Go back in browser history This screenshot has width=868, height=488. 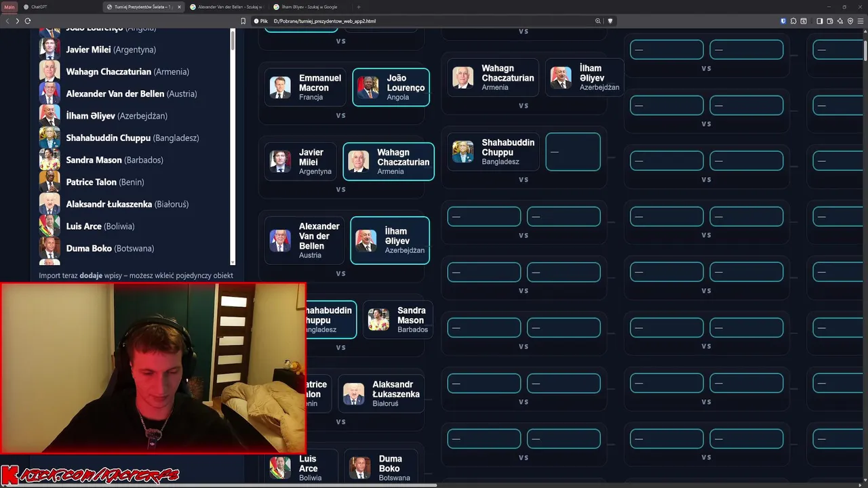(7, 21)
